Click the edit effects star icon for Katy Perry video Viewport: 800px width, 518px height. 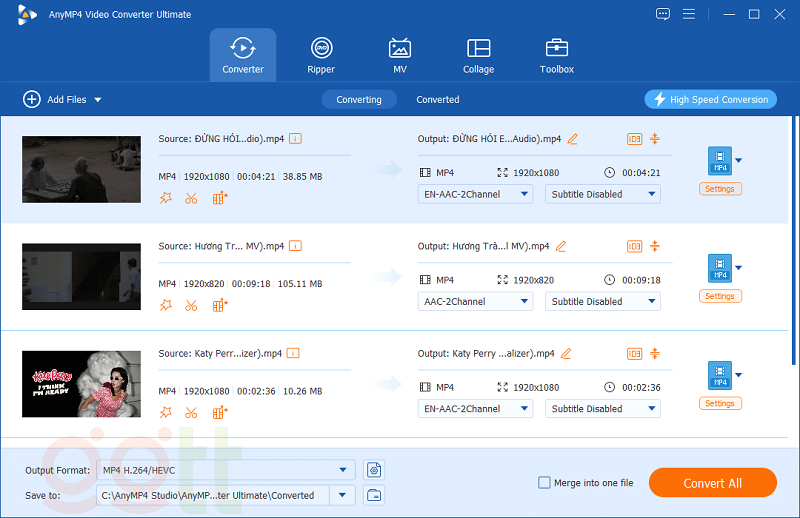tap(166, 412)
